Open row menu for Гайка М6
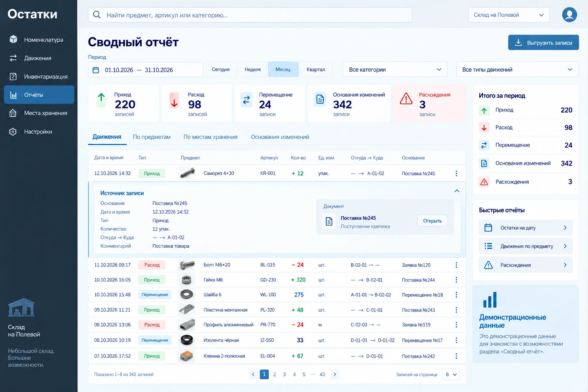 click(x=456, y=280)
